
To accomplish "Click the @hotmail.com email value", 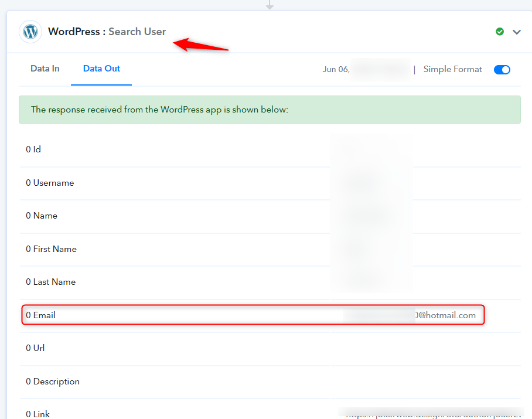I will pyautogui.click(x=445, y=315).
